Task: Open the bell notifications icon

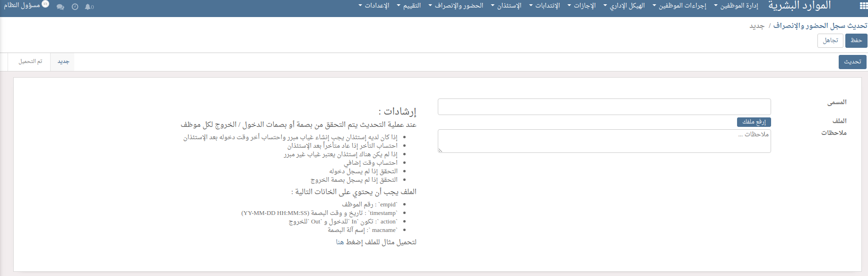Action: 89,7
